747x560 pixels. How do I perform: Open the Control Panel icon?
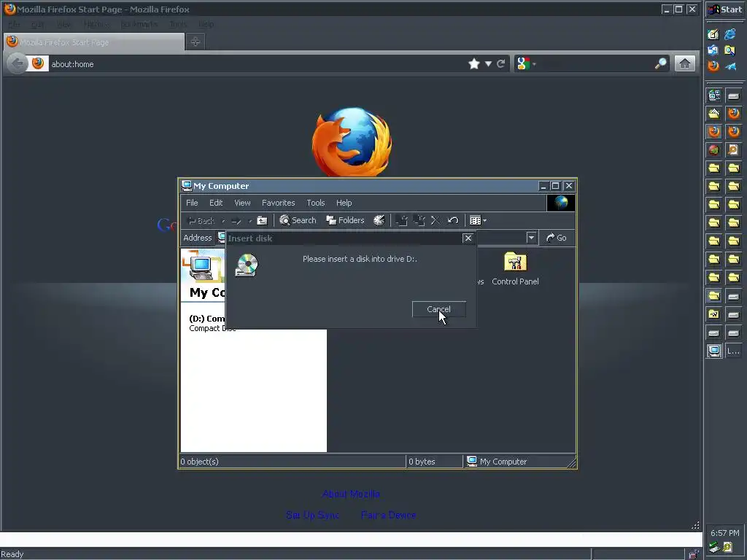tap(515, 268)
